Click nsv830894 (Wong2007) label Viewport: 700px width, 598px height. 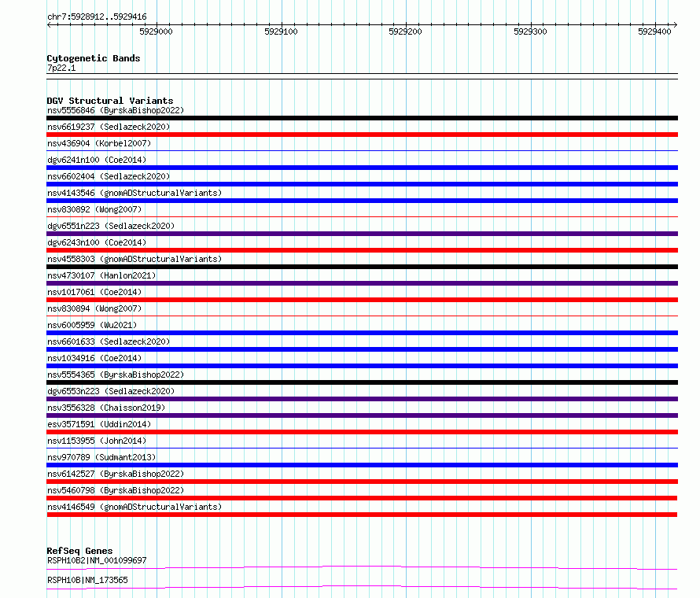94,308
